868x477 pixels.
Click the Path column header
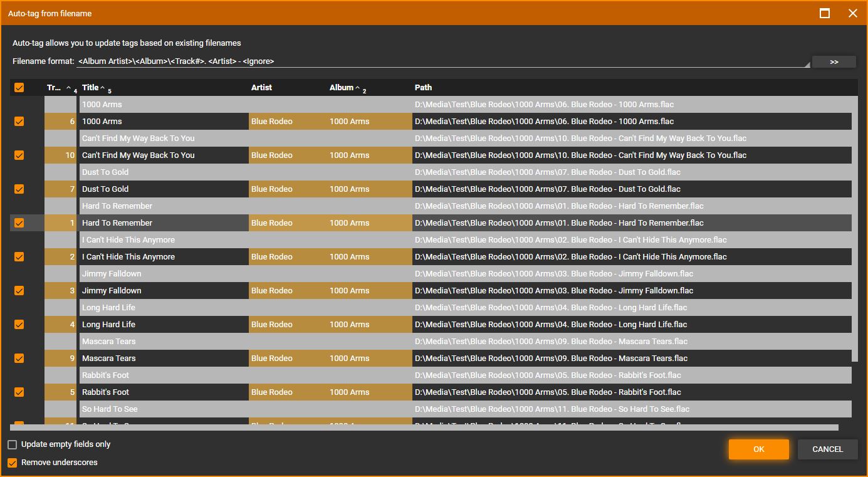423,88
